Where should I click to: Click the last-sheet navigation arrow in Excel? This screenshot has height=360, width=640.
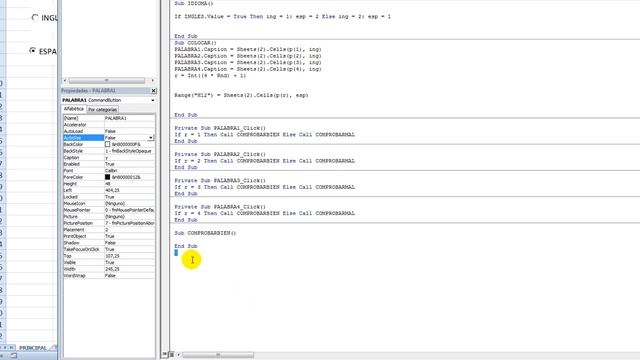pos(12,348)
